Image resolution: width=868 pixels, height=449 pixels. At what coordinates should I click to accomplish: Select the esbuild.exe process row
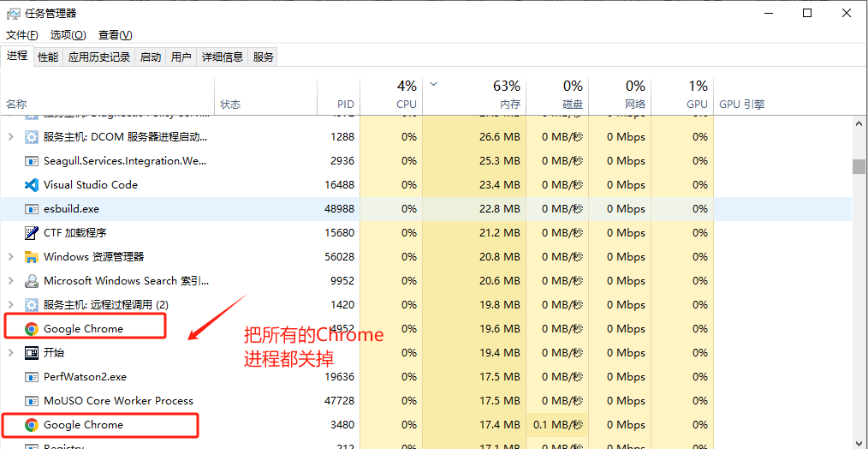[425, 209]
